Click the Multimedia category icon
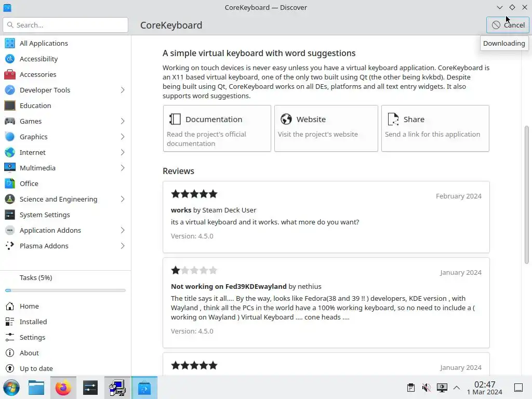The height and width of the screenshot is (399, 532). click(10, 168)
